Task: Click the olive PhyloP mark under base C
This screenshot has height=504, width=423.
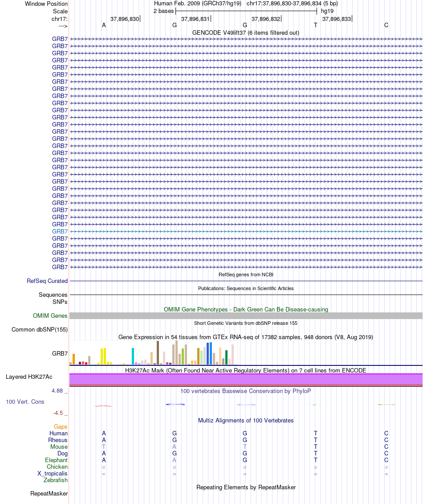Action: tap(386, 405)
